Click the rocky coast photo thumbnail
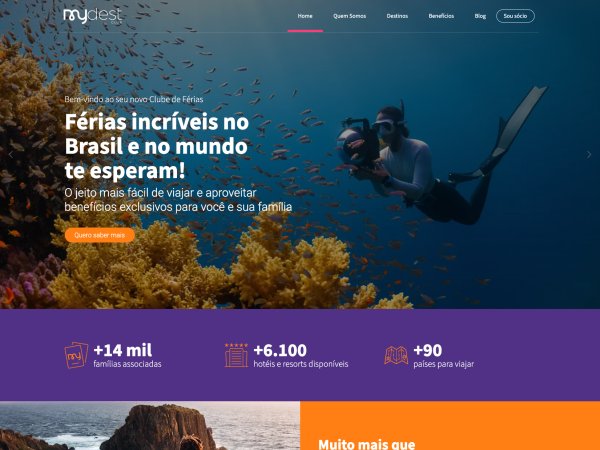The height and width of the screenshot is (450, 600). (x=150, y=426)
